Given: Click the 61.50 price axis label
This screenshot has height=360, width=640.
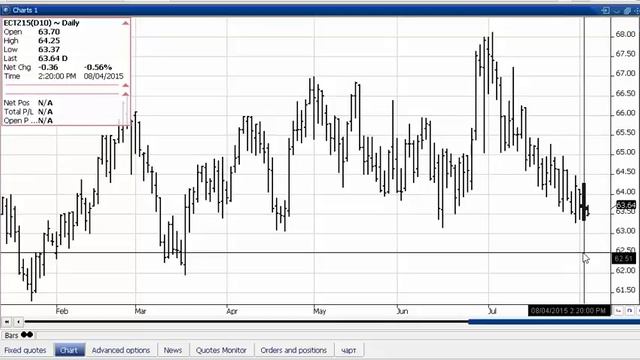Looking at the screenshot, I should (x=625, y=290).
